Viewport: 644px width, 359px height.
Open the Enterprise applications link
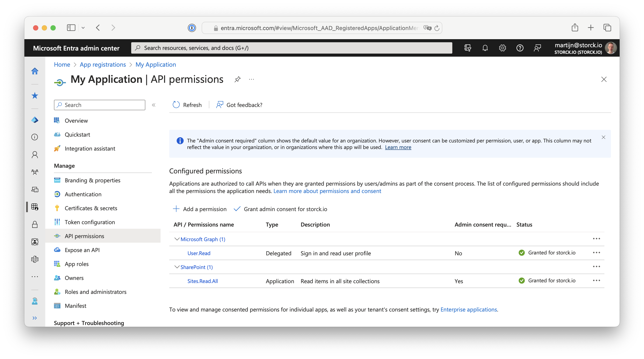(468, 309)
